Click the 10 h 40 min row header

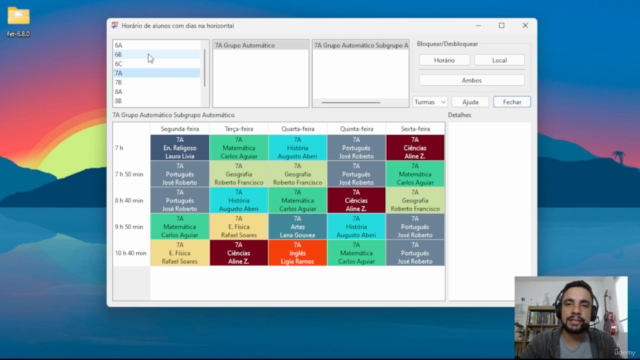tap(131, 253)
